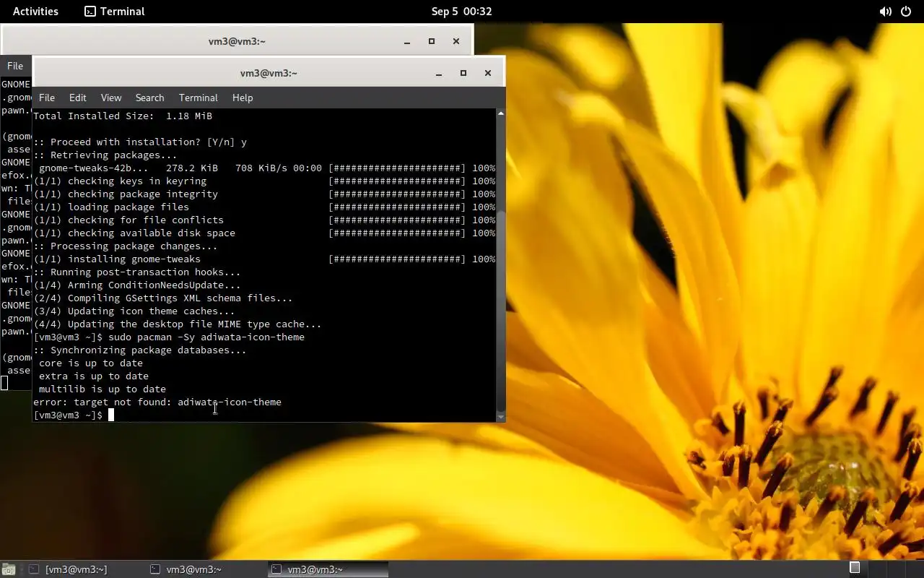Open File menu of the back terminal window
This screenshot has height=578, width=924.
coord(15,66)
